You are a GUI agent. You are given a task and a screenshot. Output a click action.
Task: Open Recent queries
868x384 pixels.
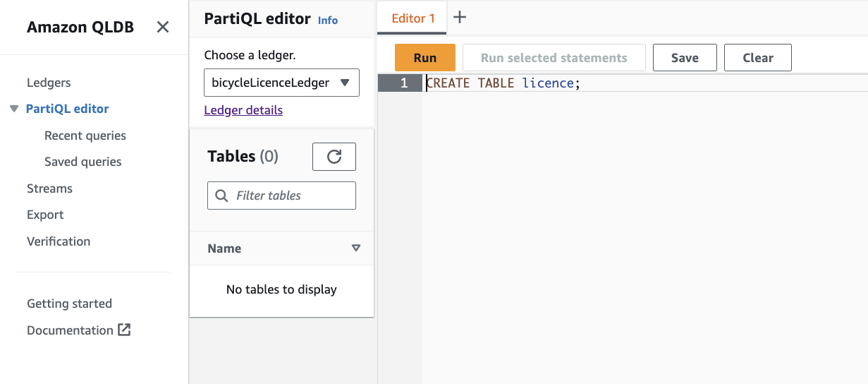click(85, 136)
